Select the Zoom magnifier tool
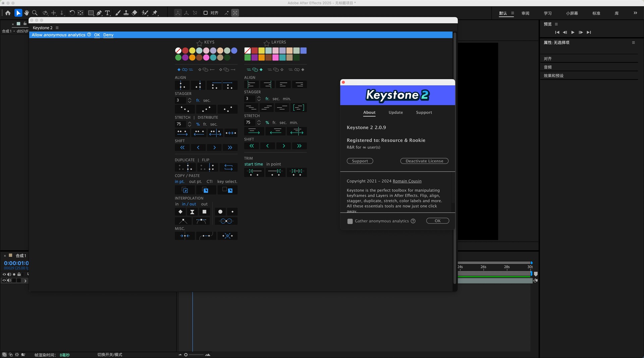Image resolution: width=644 pixels, height=358 pixels. (35, 13)
